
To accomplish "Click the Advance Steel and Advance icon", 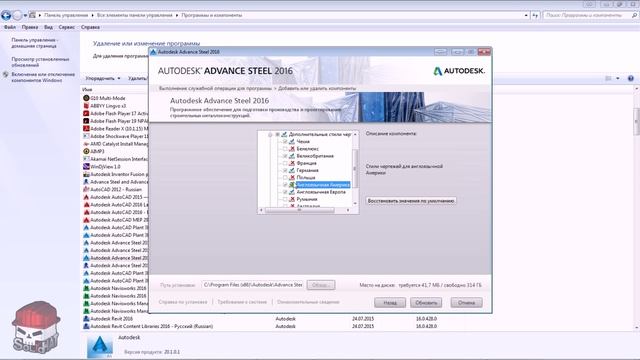I will (86, 182).
